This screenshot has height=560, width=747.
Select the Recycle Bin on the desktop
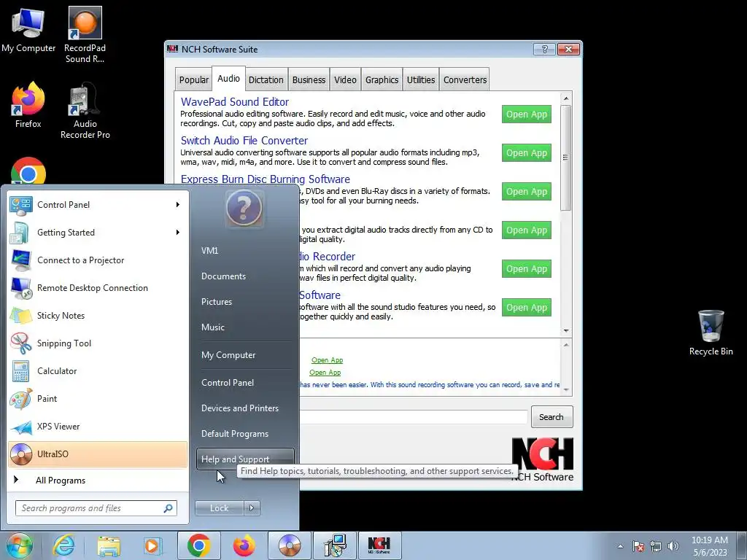tap(711, 332)
